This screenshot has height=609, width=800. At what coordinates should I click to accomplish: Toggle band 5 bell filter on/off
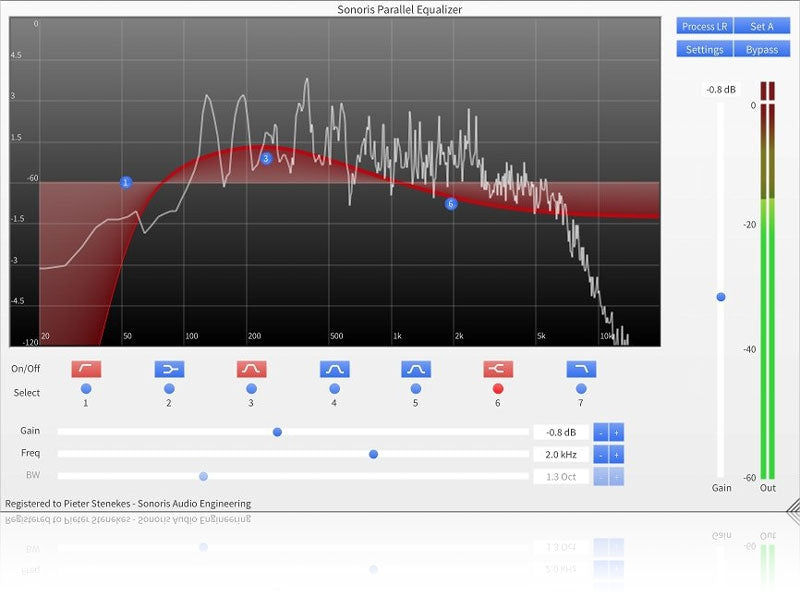point(416,369)
